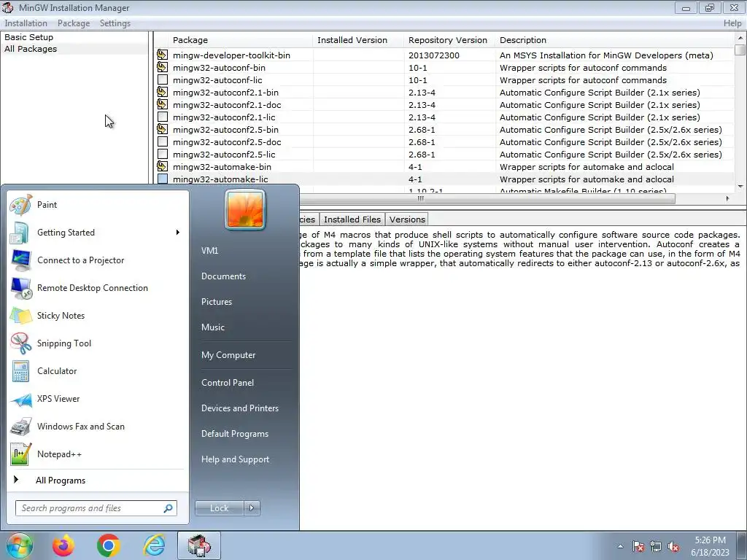Open Connect to a Projector

point(98,260)
